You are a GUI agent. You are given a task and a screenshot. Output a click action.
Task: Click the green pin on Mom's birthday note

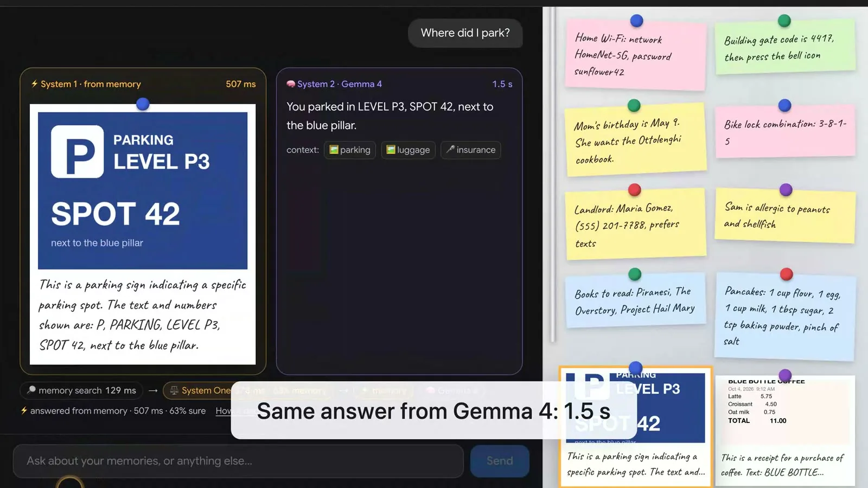point(634,105)
